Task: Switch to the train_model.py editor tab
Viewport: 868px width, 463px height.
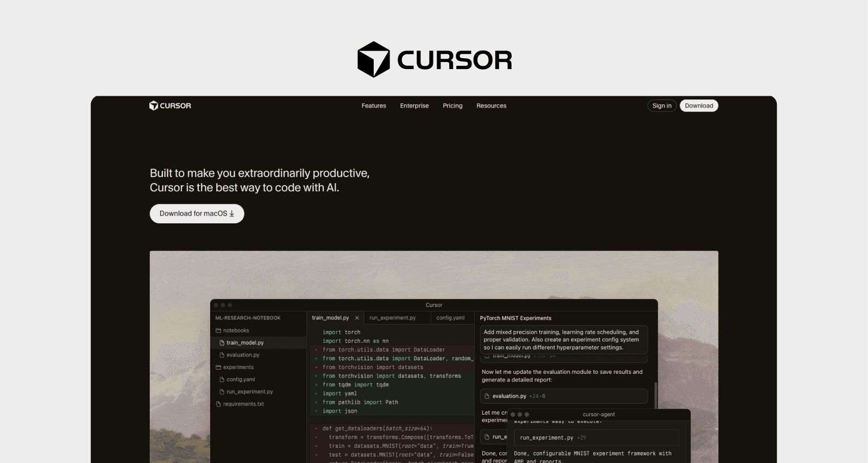Action: coord(330,318)
